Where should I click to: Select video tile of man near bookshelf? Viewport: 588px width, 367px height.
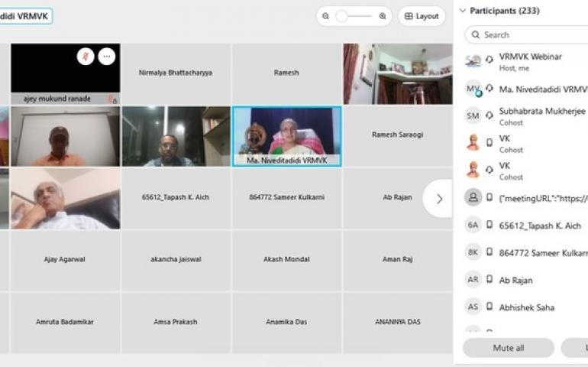pos(176,136)
